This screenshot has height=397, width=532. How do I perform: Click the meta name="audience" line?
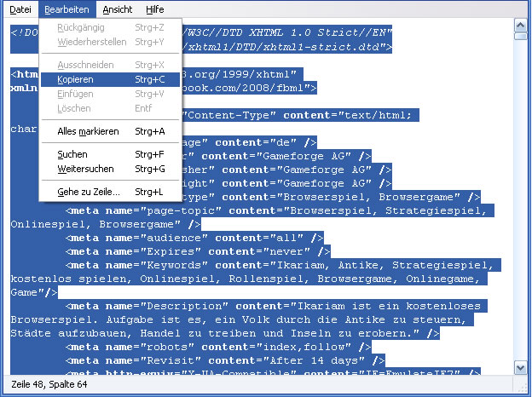pos(194,238)
